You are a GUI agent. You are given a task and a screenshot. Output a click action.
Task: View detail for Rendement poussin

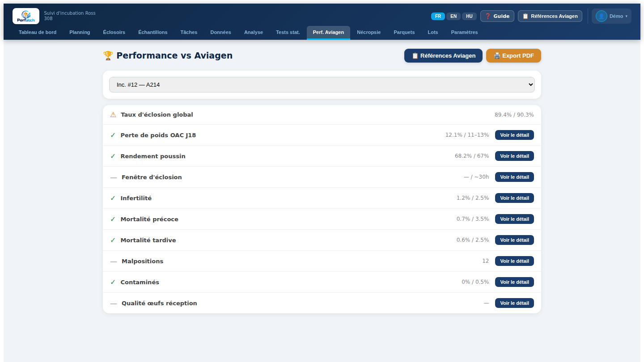(x=514, y=156)
